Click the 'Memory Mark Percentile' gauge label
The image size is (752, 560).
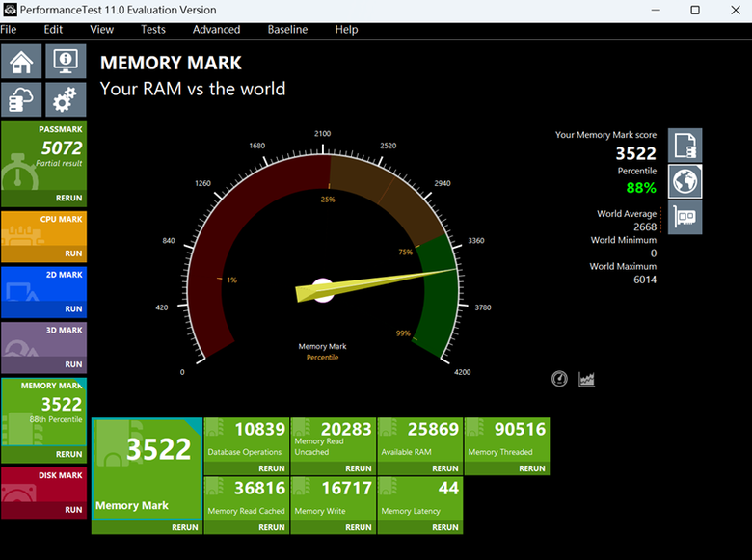point(322,352)
